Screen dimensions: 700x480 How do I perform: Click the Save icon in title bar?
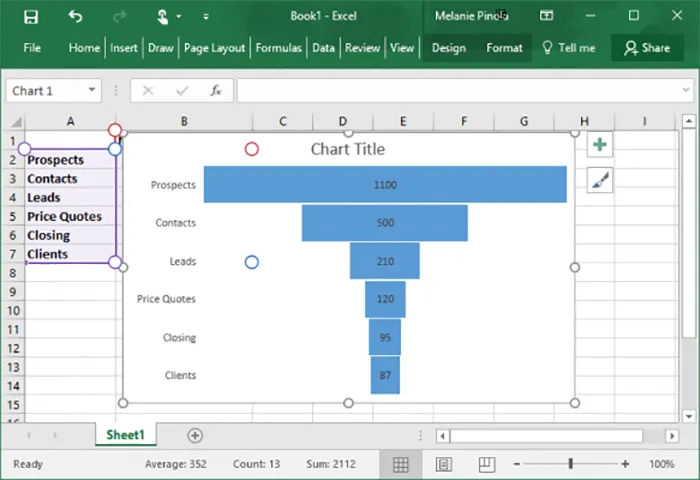pos(31,16)
